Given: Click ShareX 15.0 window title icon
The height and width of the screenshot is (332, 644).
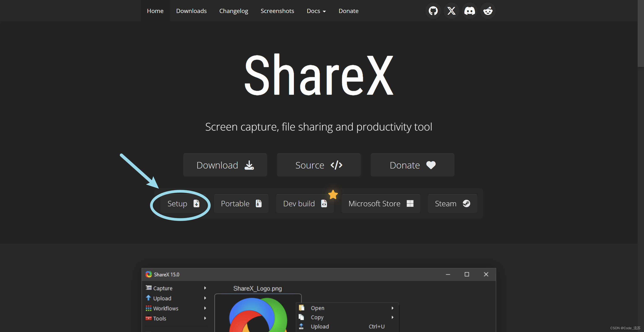Looking at the screenshot, I should 149,274.
